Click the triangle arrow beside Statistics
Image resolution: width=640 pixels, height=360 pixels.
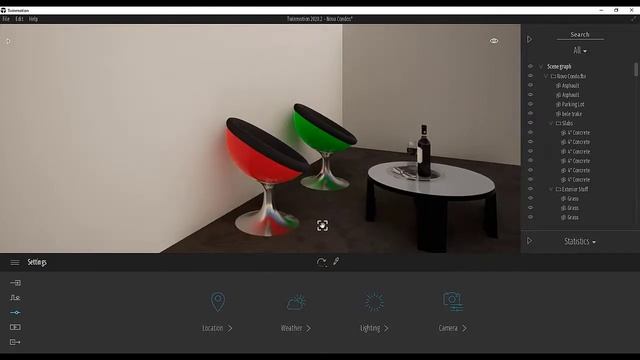pos(529,241)
